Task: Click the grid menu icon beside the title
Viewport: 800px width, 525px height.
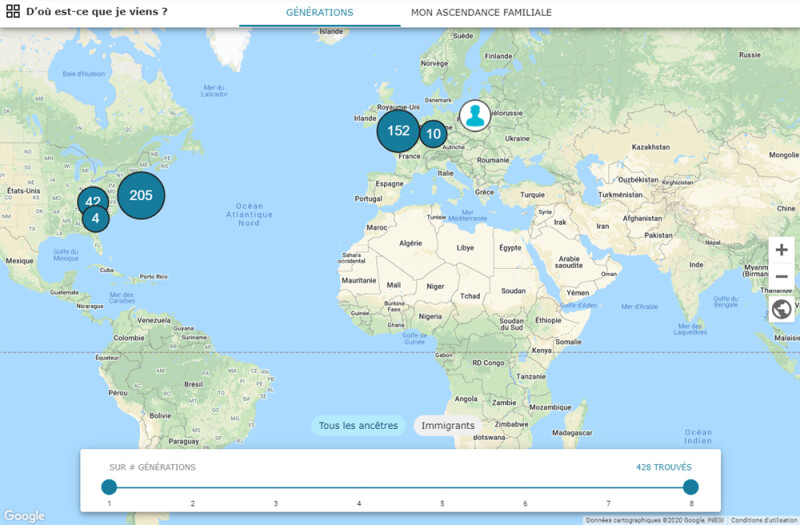Action: pos(13,11)
